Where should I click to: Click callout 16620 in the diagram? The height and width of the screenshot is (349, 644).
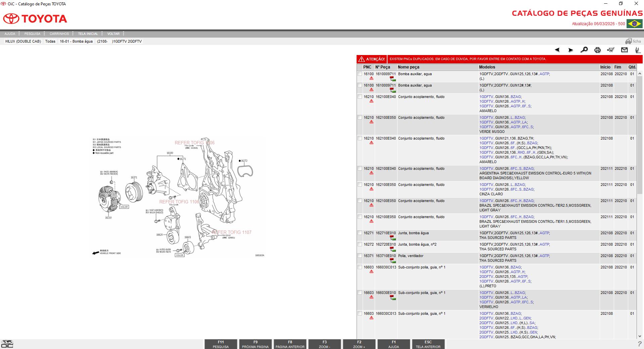coord(159,235)
